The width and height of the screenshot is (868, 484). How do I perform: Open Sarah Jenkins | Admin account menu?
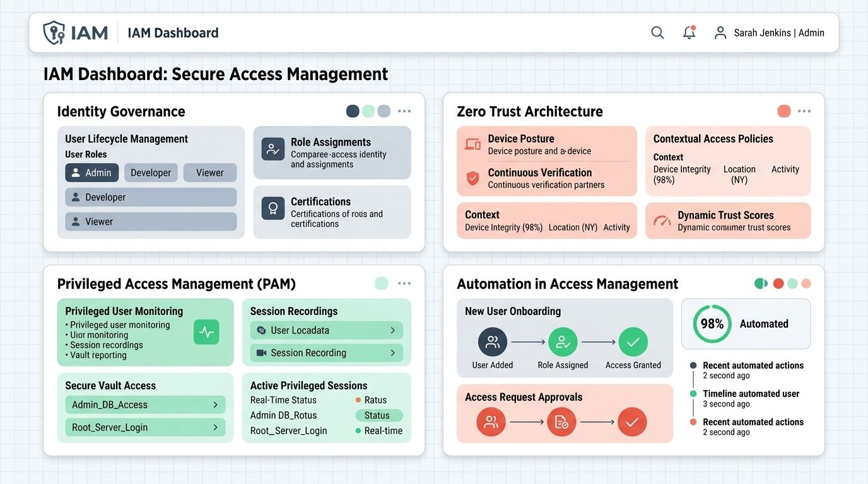click(x=779, y=33)
